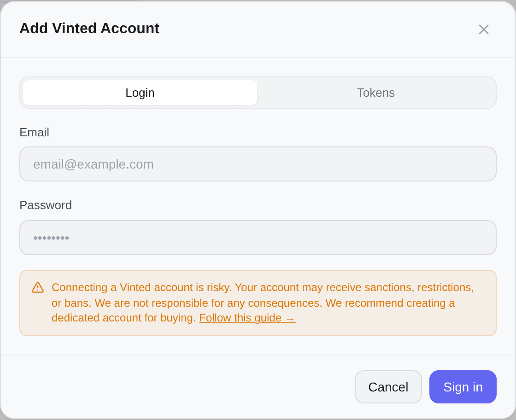
Task: Click the Sign in button
Action: pos(463,387)
